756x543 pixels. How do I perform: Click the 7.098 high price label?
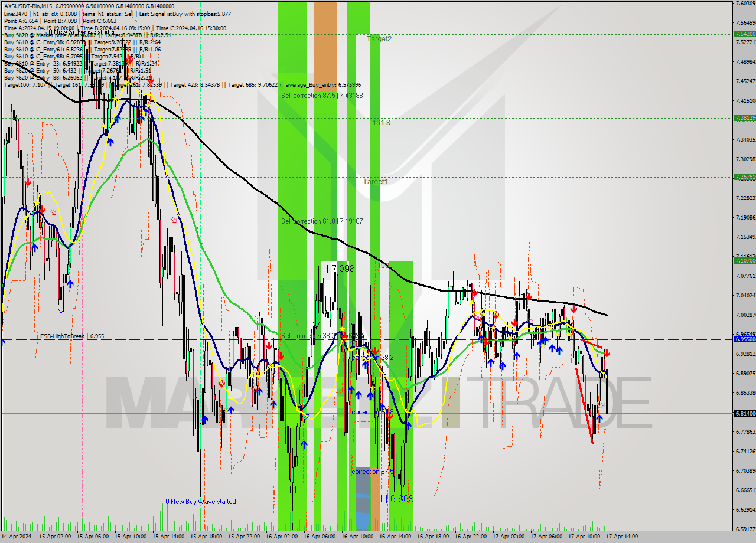[343, 269]
